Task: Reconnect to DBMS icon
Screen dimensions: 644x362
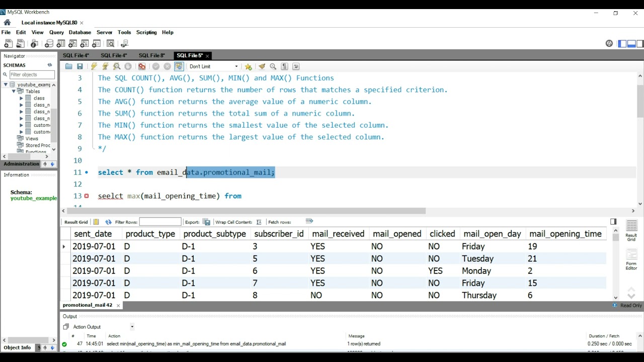Action: (124, 44)
